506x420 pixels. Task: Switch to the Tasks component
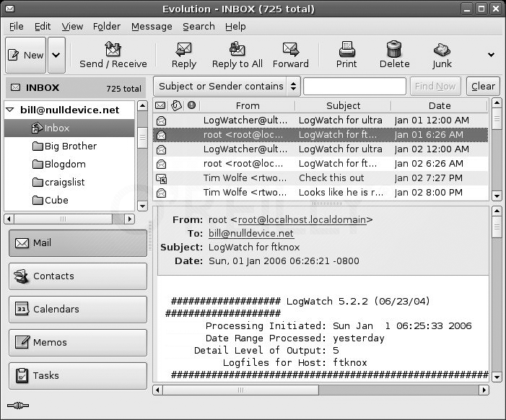[x=78, y=376]
